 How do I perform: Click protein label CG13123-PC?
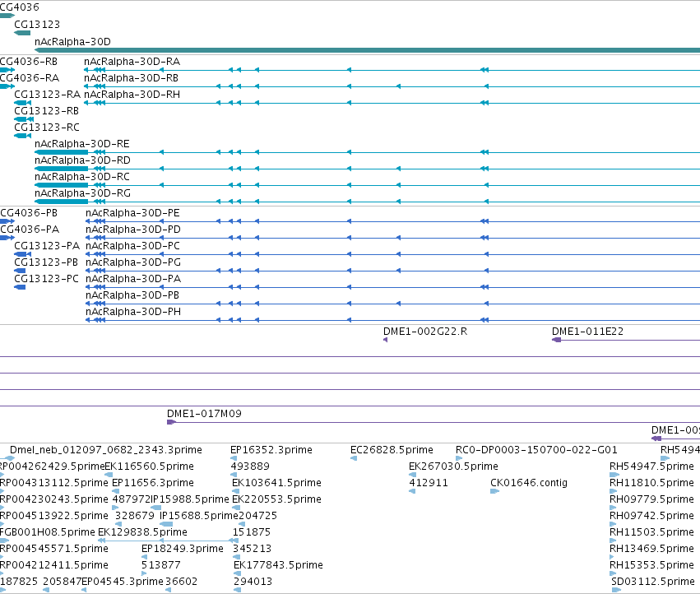click(46, 279)
